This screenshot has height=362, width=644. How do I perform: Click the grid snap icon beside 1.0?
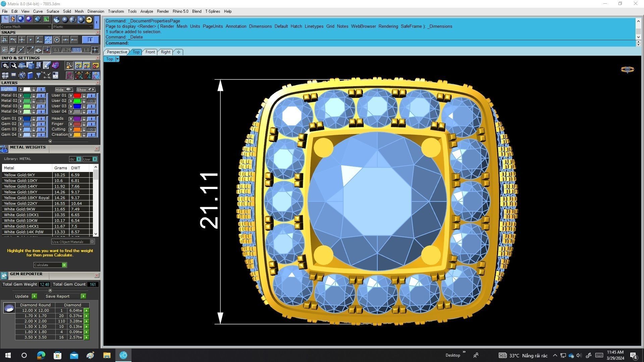coord(95,50)
